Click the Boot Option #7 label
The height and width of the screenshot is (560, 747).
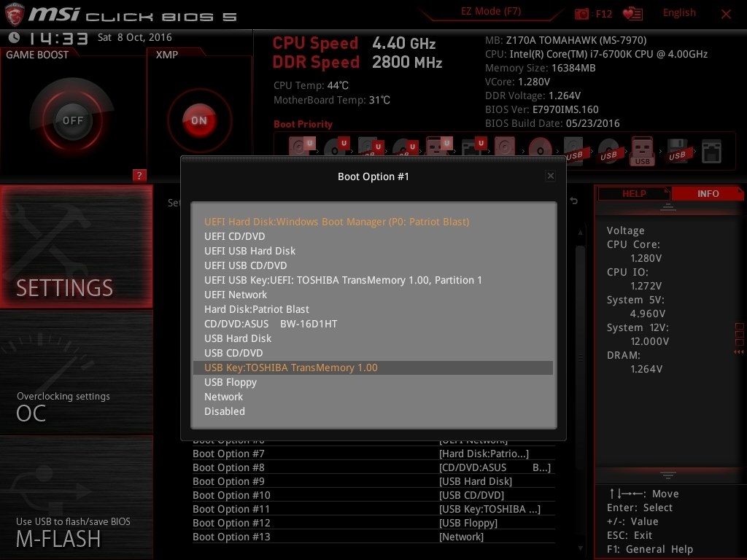coord(228,454)
